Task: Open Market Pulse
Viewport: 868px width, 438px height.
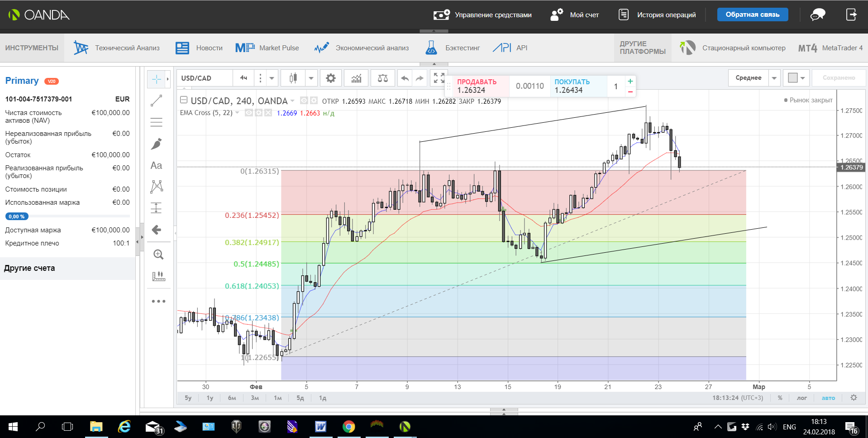Action: pos(267,48)
